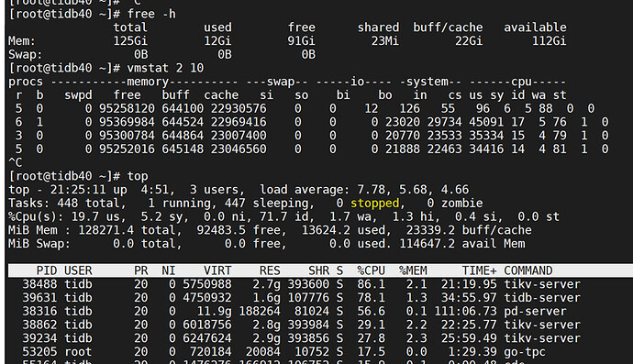Select vmstat cache value 22930576
The width and height of the screenshot is (633, 364).
click(239, 108)
